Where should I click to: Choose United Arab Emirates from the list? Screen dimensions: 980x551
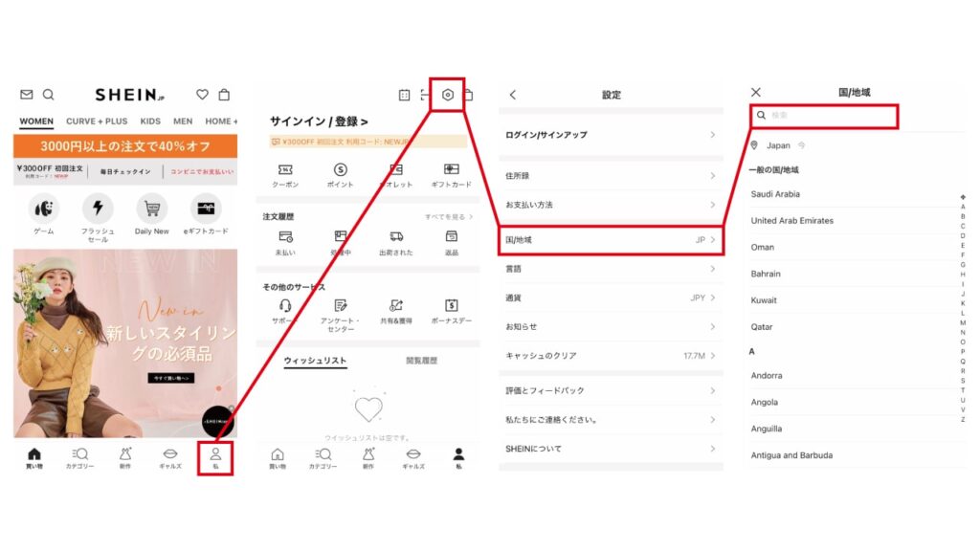point(791,221)
